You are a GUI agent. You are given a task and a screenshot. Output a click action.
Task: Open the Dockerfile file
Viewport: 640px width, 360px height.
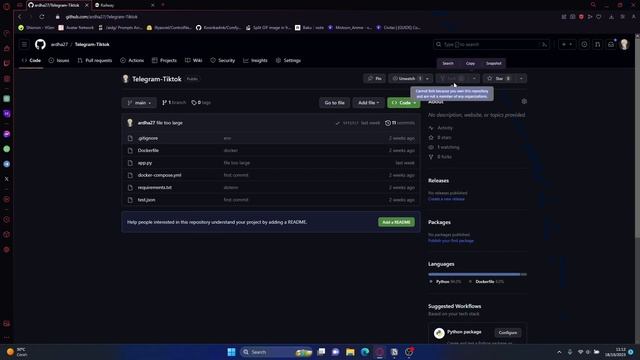(148, 151)
